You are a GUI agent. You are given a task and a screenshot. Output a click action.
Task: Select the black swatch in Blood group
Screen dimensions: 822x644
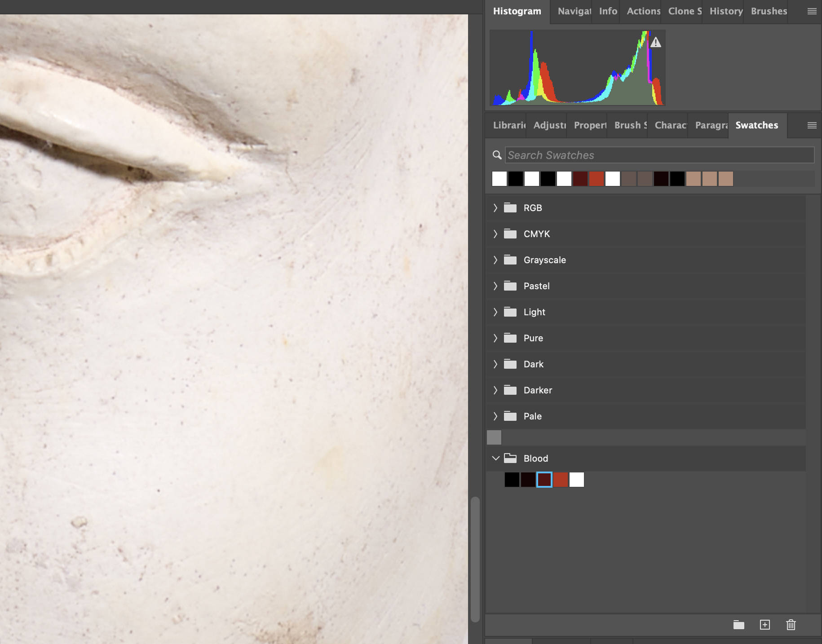[512, 480]
